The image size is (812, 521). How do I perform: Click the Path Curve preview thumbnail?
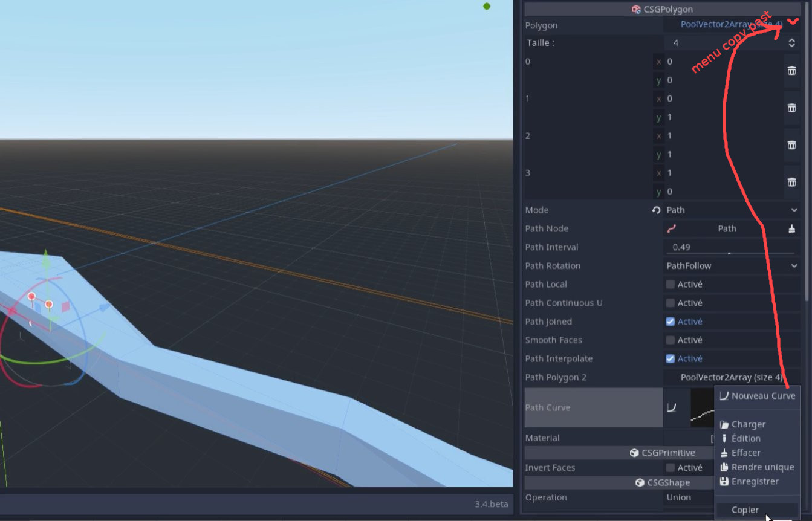703,407
